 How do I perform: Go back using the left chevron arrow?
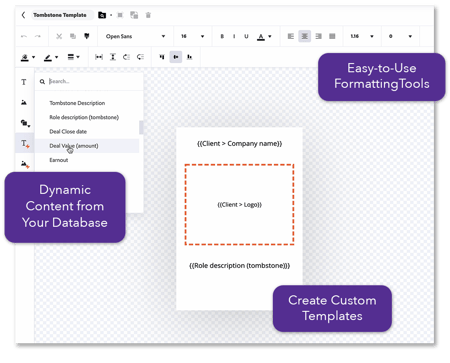click(x=23, y=15)
